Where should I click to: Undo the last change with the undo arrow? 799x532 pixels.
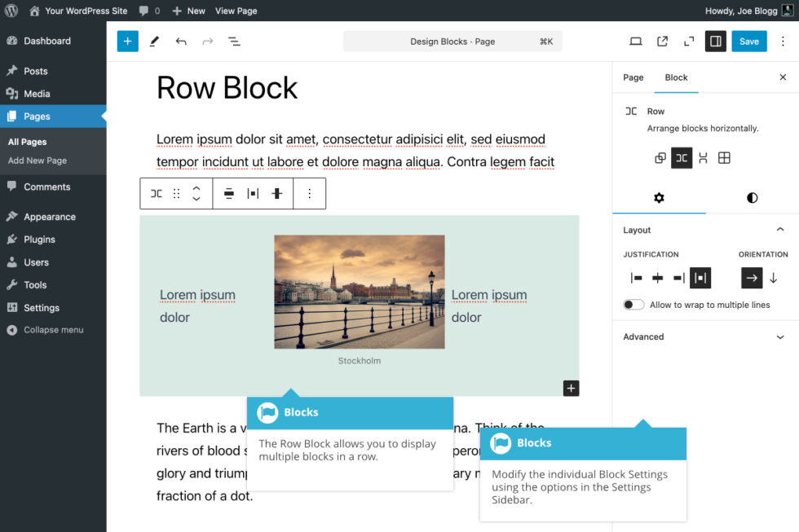coord(181,41)
